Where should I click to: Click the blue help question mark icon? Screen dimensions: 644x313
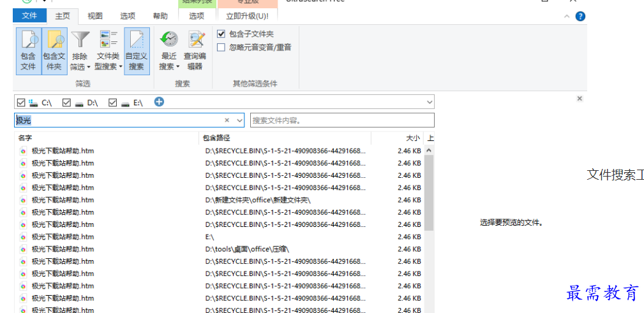point(580,17)
